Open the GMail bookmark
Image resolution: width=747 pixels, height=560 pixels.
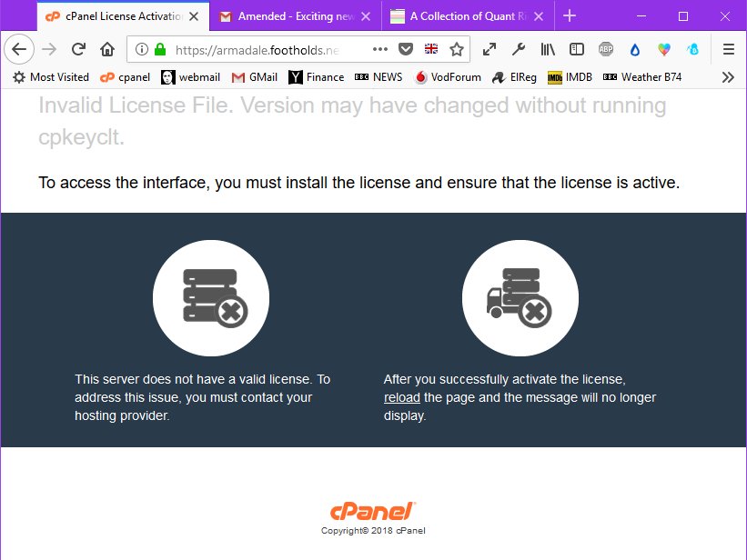click(255, 77)
